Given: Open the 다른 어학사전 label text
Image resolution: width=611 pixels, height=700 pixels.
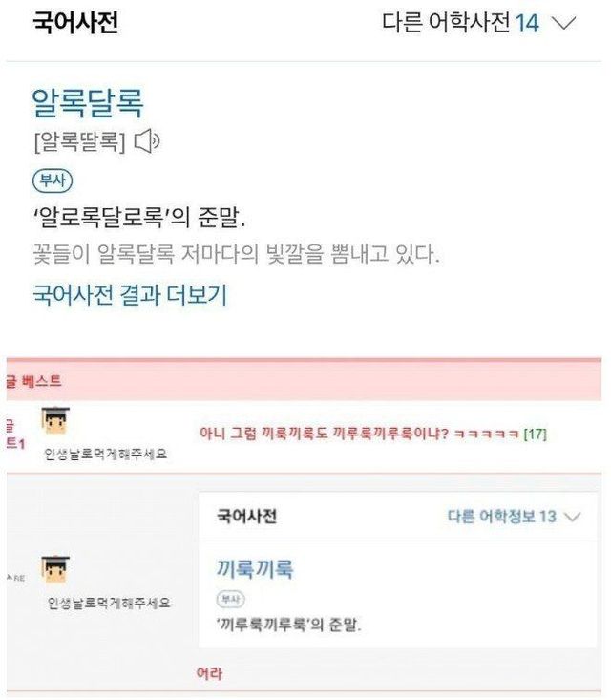Looking at the screenshot, I should click(x=446, y=22).
